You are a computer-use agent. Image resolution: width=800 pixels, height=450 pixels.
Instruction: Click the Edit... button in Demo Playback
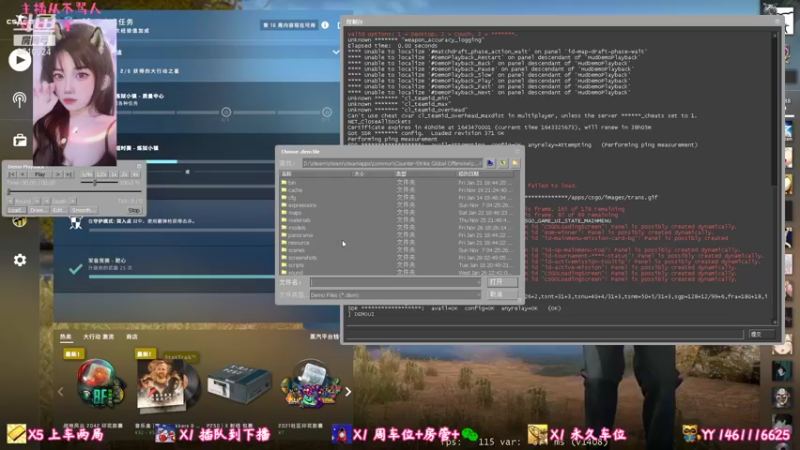pyautogui.click(x=60, y=210)
